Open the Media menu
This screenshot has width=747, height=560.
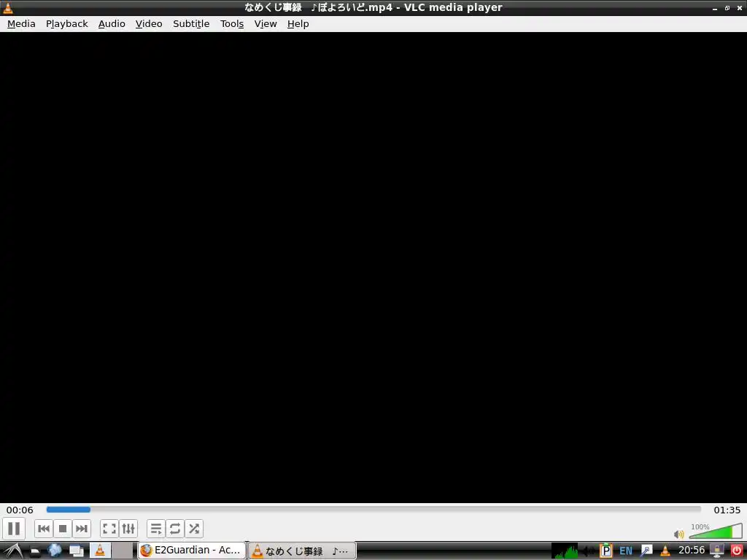point(21,24)
